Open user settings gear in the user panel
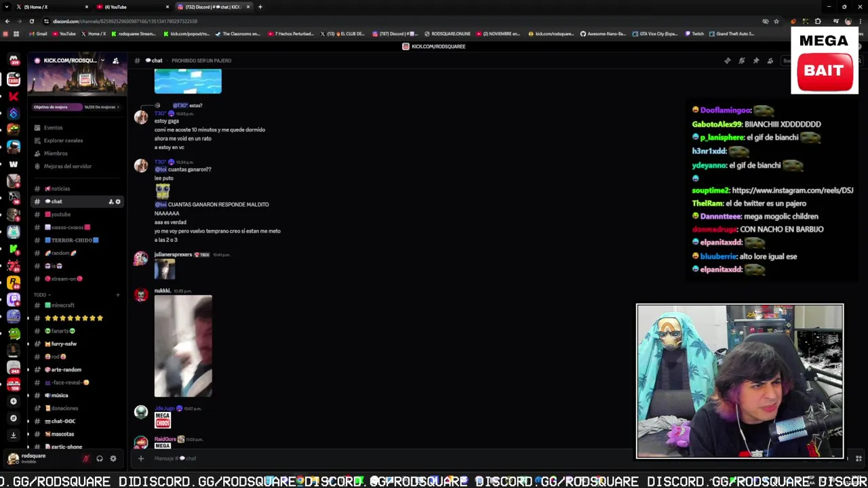This screenshot has width=868, height=488. pos(113,459)
